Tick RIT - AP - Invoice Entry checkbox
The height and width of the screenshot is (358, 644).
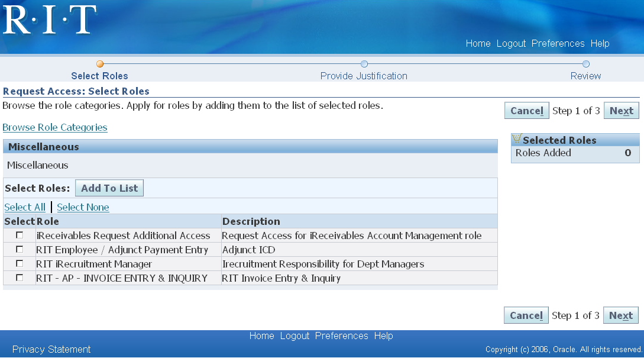(20, 278)
